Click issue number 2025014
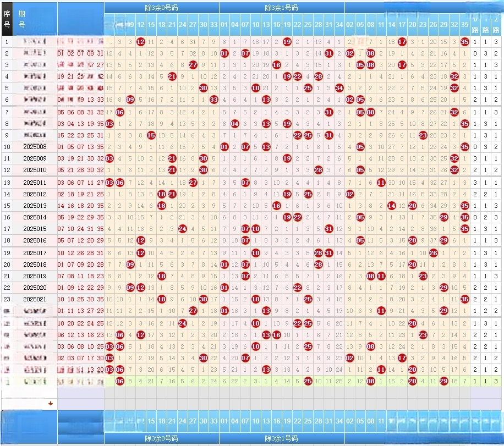Screen dimensions: 504x446 point(35,217)
